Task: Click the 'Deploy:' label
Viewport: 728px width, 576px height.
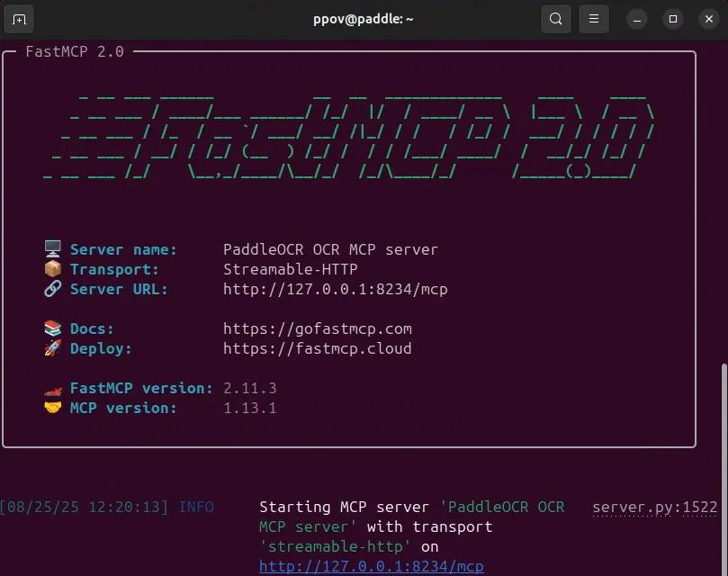Action: [x=101, y=349]
